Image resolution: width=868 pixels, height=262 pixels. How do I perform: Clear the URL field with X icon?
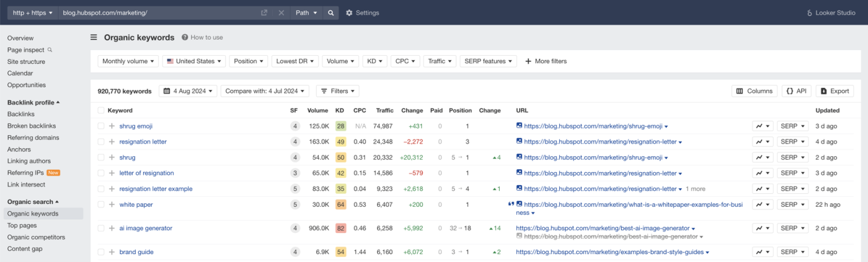[x=281, y=12]
